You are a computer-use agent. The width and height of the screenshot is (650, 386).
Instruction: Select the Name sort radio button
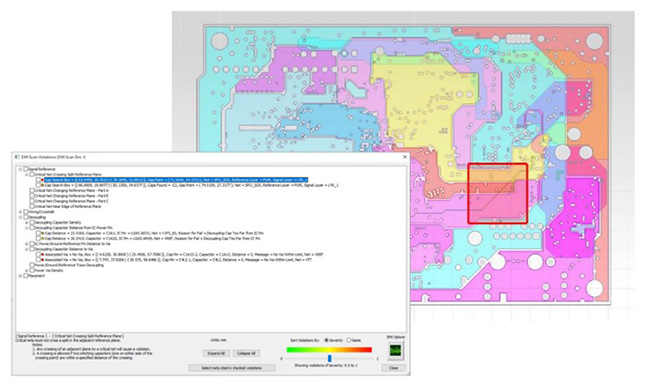click(349, 340)
